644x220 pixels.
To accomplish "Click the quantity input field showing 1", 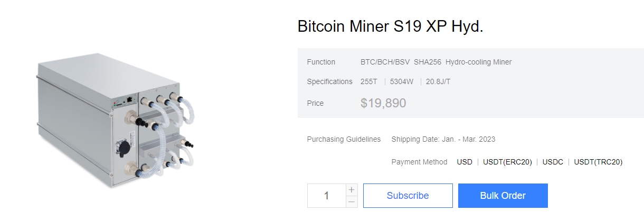I will pyautogui.click(x=327, y=196).
